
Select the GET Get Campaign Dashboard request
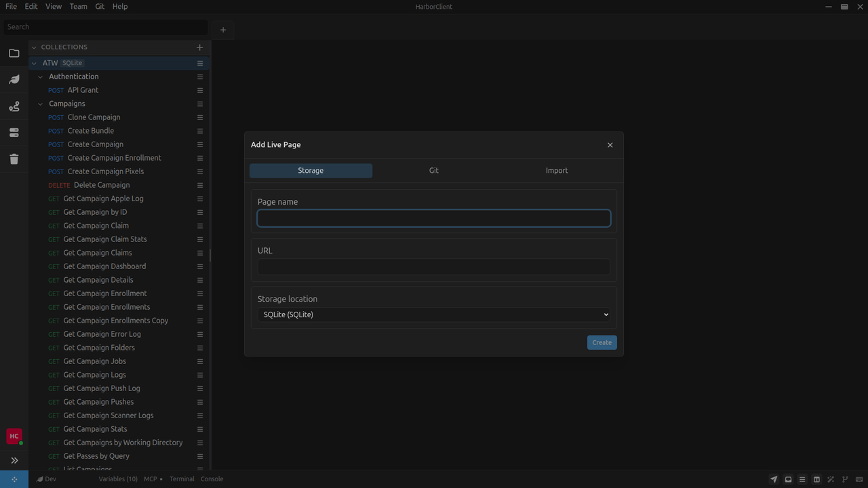pyautogui.click(x=119, y=266)
